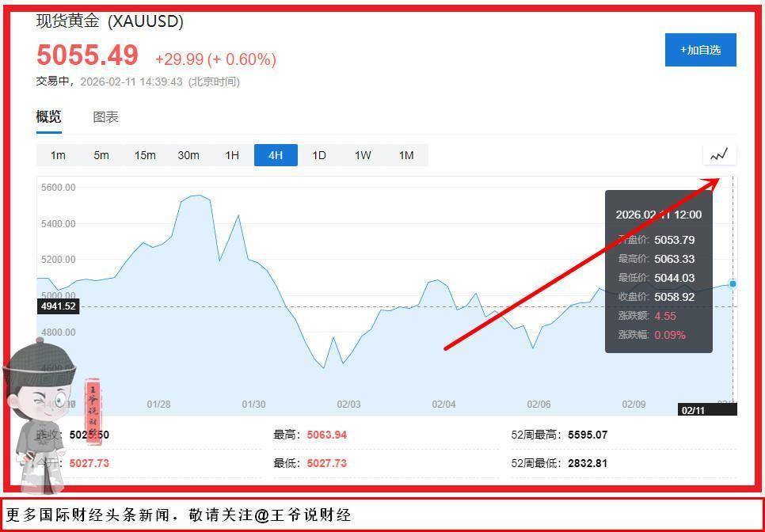Click the 52周最高 value 5595.07
Image resolution: width=765 pixels, height=532 pixels.
click(588, 435)
